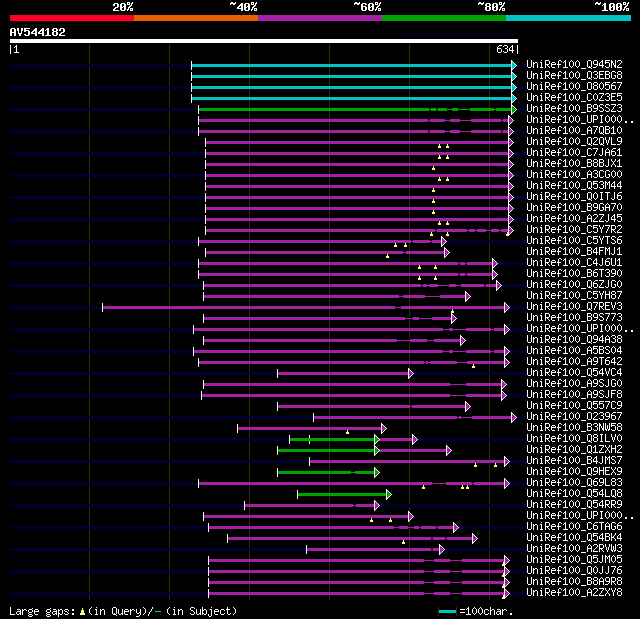
Task: Click the green alignment bar for Q54LQ8
Action: 342,495
